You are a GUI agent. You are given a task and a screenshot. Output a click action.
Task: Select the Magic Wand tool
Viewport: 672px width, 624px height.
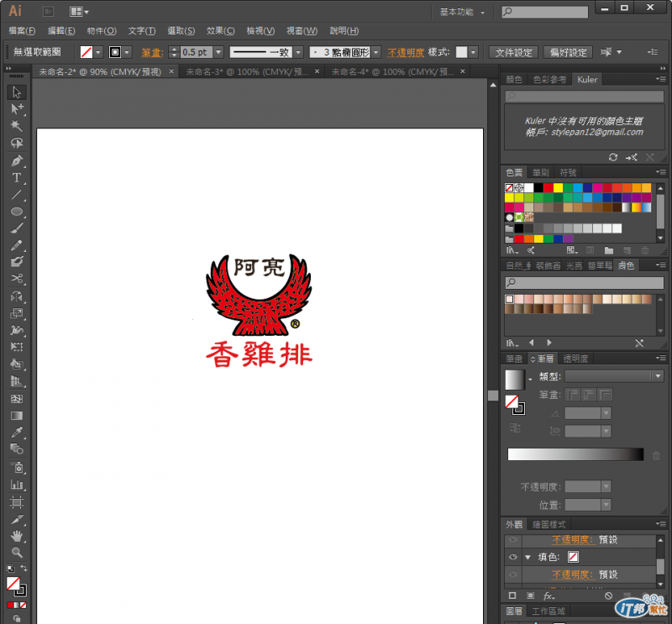pos(16,126)
